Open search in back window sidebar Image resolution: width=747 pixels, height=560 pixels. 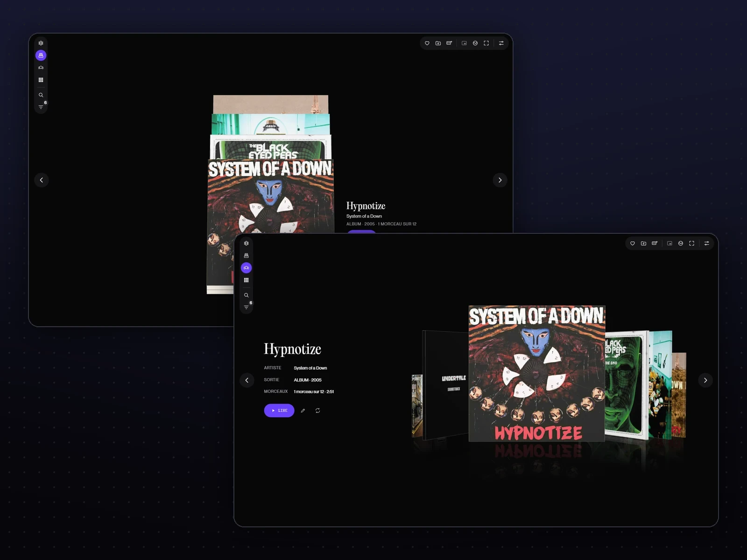41,95
